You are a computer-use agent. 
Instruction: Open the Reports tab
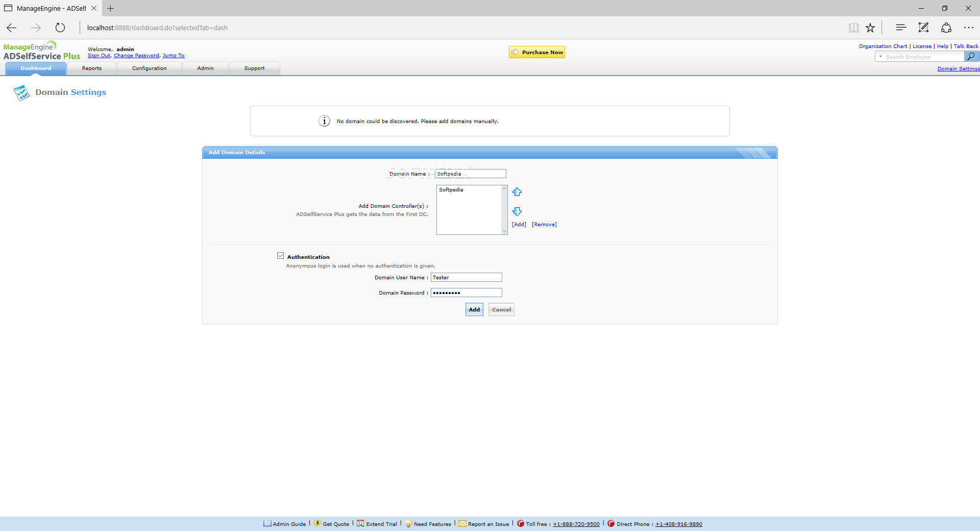[92, 68]
